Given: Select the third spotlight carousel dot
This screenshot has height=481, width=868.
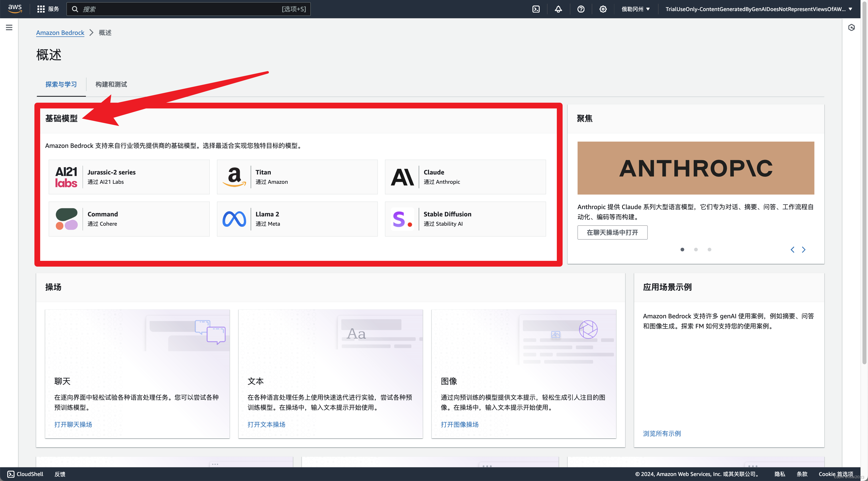Looking at the screenshot, I should tap(710, 250).
